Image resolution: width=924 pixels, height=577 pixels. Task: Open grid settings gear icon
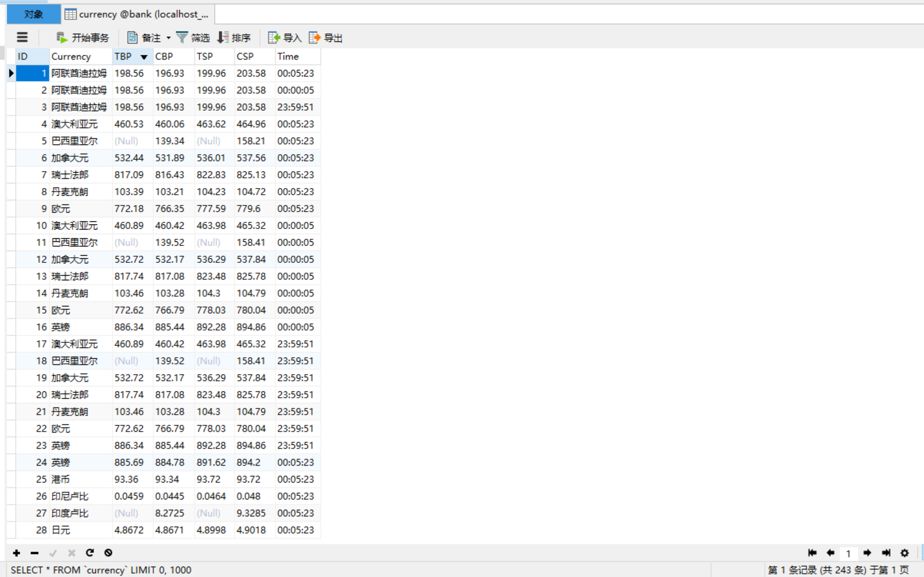pos(905,552)
